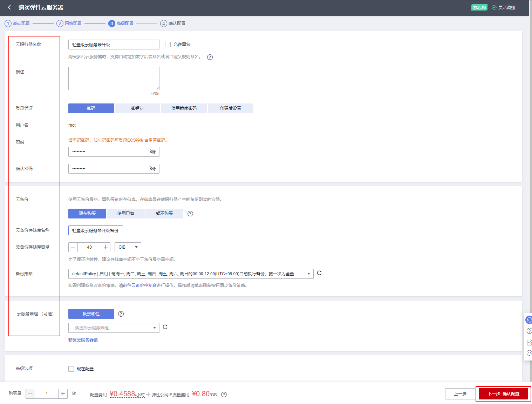Open the GiB unit dropdown

click(x=128, y=247)
